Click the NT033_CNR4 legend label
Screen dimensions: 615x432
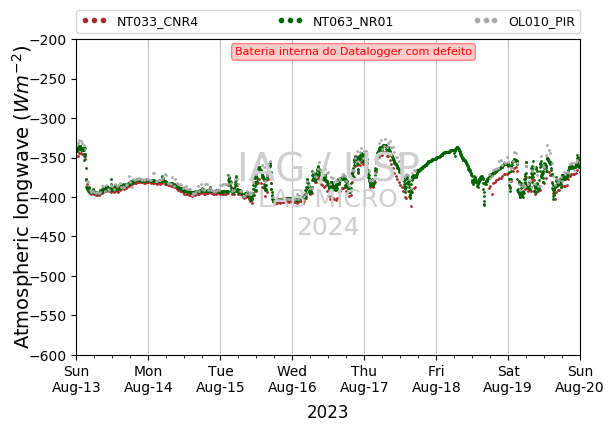pos(157,22)
